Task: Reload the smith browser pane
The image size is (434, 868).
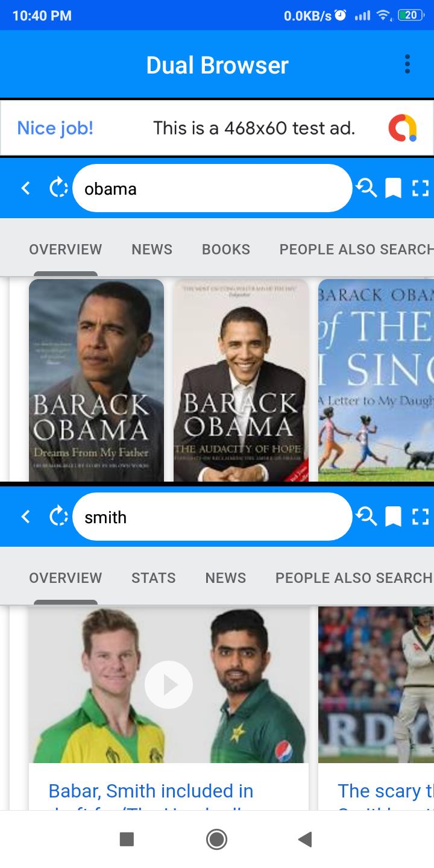Action: pos(58,517)
